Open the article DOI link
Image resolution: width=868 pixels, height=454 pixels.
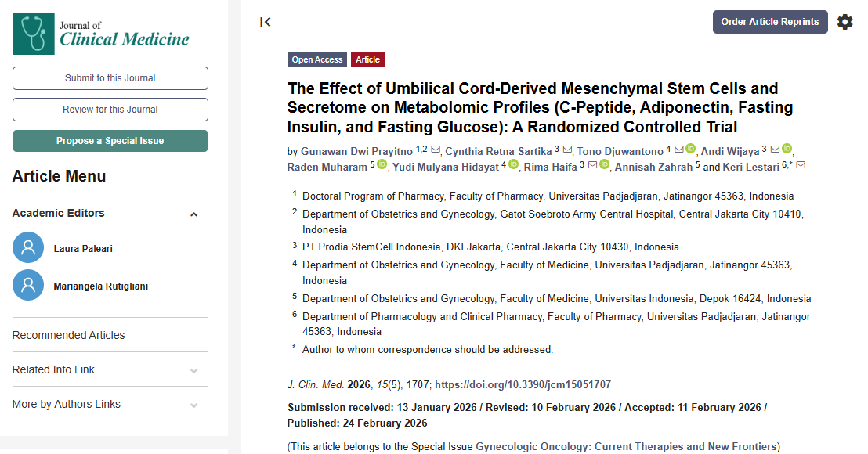pyautogui.click(x=523, y=385)
